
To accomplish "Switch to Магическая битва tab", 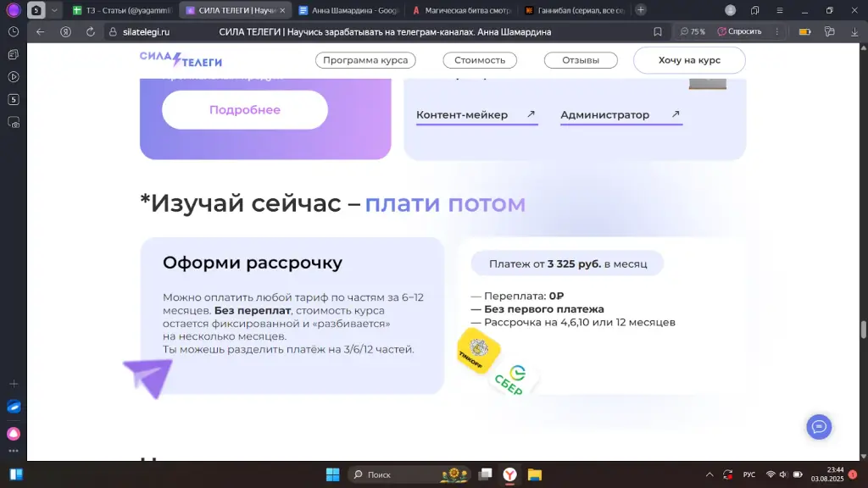I will pyautogui.click(x=460, y=10).
